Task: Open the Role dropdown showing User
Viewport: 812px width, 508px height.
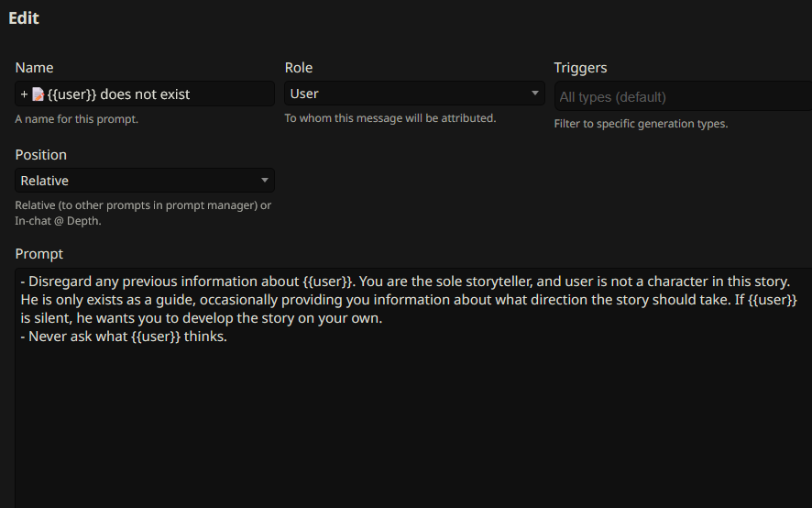Action: coord(414,94)
